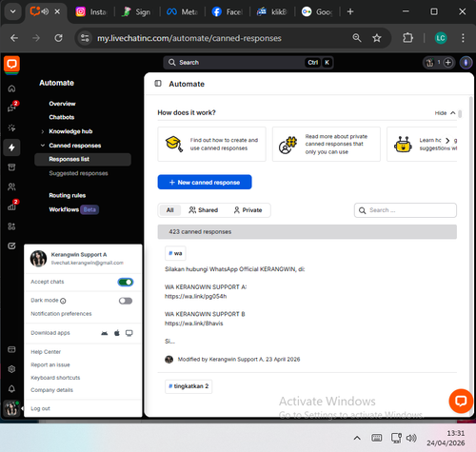
Task: Open the Reports chart icon with badge
Action: tap(11, 206)
